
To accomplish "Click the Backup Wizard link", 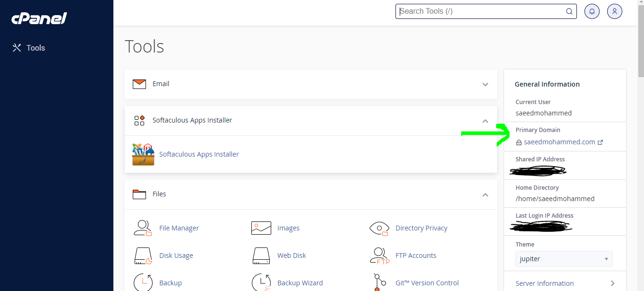I will coord(300,283).
